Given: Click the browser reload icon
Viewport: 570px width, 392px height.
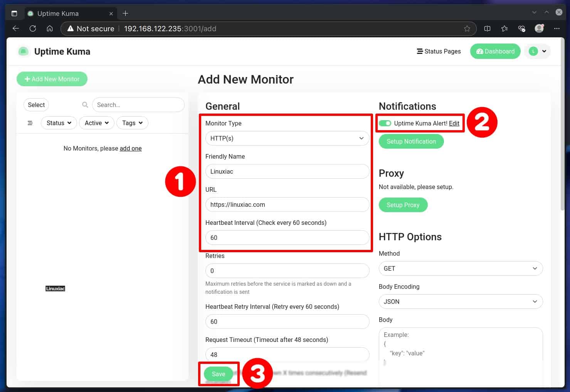Looking at the screenshot, I should click(x=33, y=28).
